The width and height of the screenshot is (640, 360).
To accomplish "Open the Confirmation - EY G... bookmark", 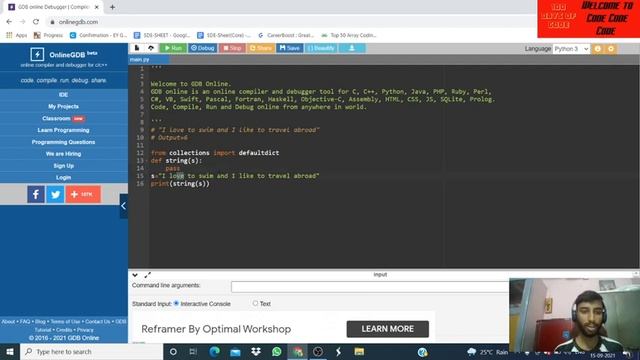I will tap(98, 36).
